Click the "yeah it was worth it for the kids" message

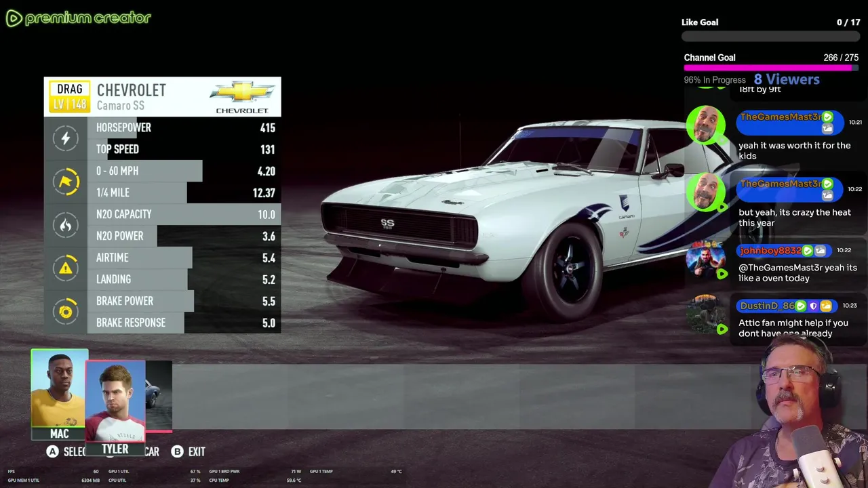[794, 150]
